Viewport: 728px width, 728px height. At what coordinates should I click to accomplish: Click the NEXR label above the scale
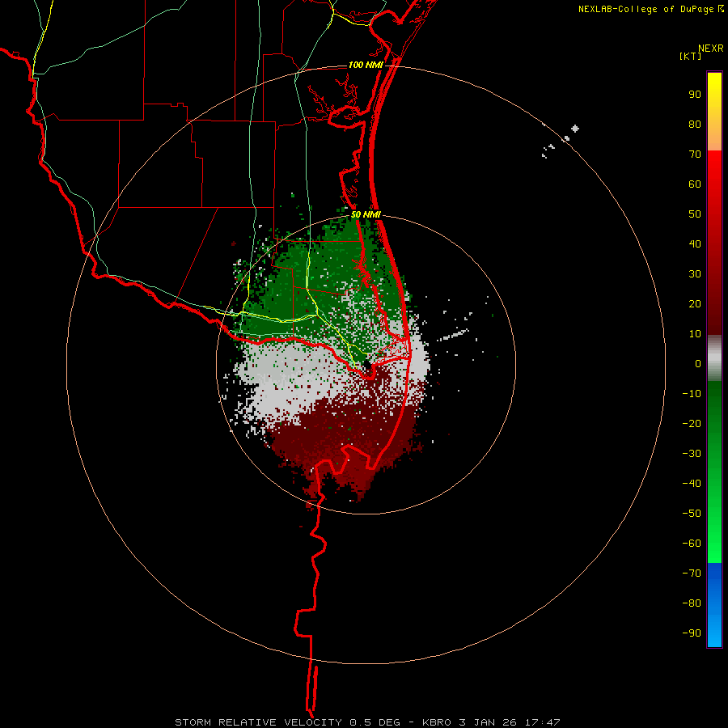tap(711, 49)
